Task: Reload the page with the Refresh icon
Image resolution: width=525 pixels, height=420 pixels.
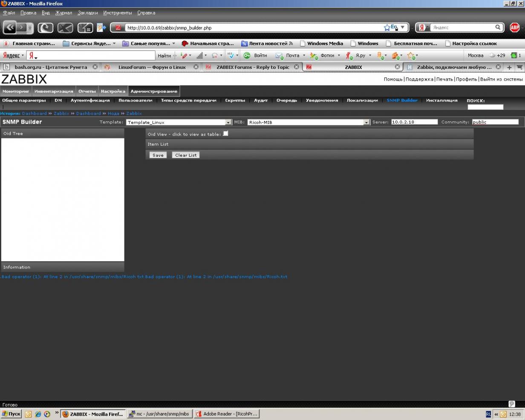Action: (46, 28)
